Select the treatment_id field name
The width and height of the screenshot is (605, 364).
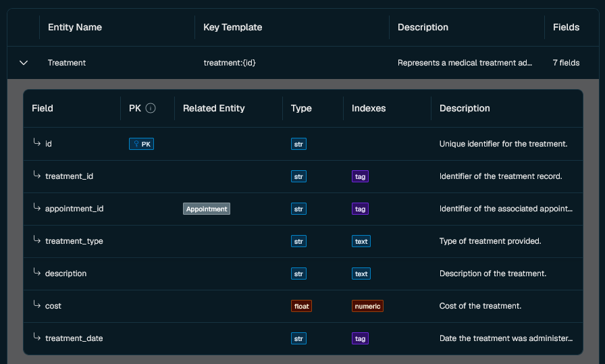(x=69, y=176)
